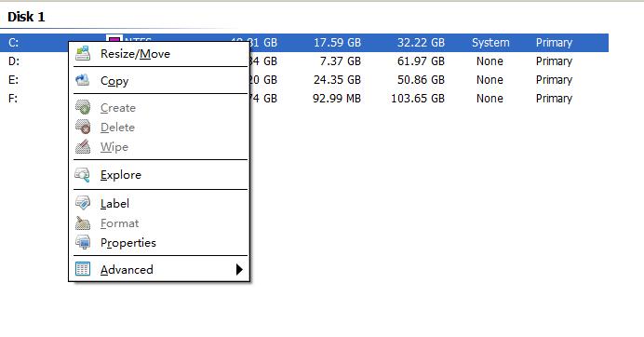
Task: Click the Disk 1 heading
Action: [26, 17]
